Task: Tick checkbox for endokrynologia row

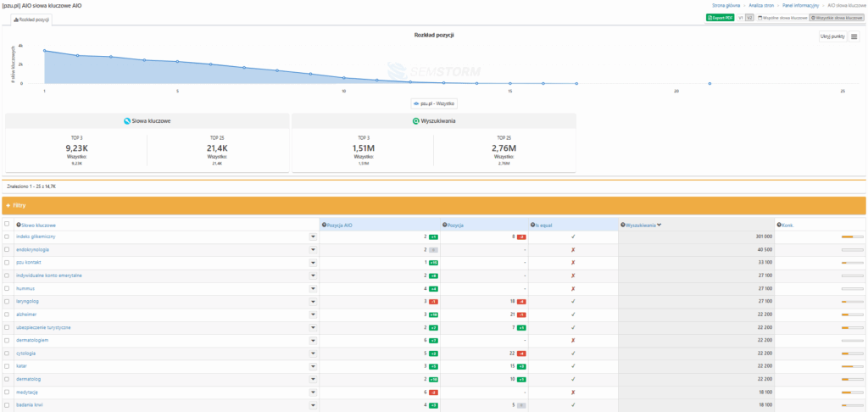Action: point(7,250)
